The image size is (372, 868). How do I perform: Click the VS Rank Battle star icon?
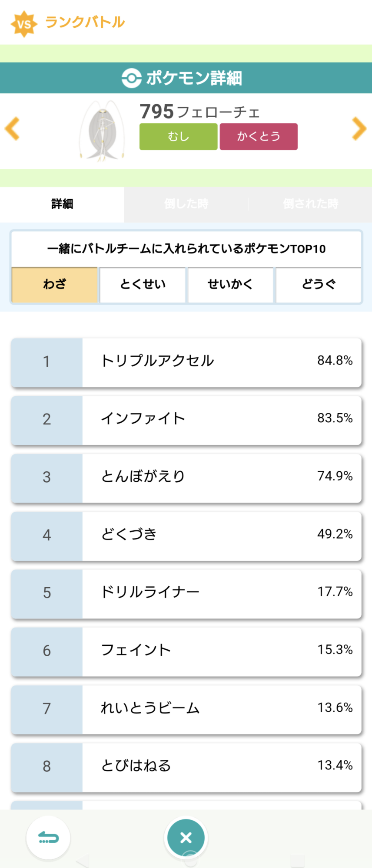coord(24,23)
